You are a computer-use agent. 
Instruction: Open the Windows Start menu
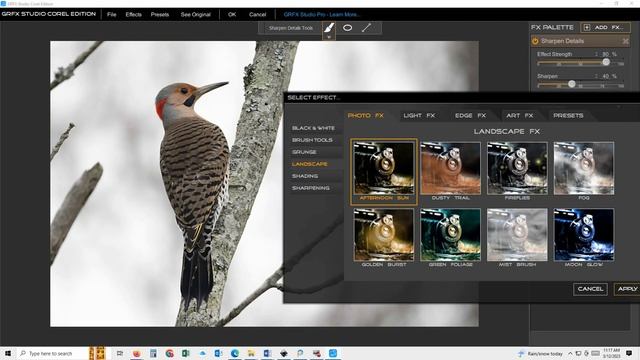click(7, 353)
